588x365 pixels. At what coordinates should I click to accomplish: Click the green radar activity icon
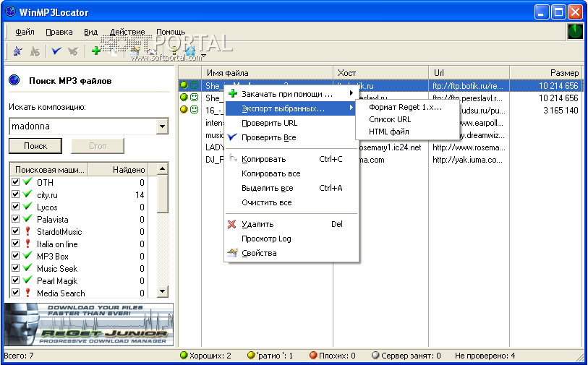tap(575, 32)
